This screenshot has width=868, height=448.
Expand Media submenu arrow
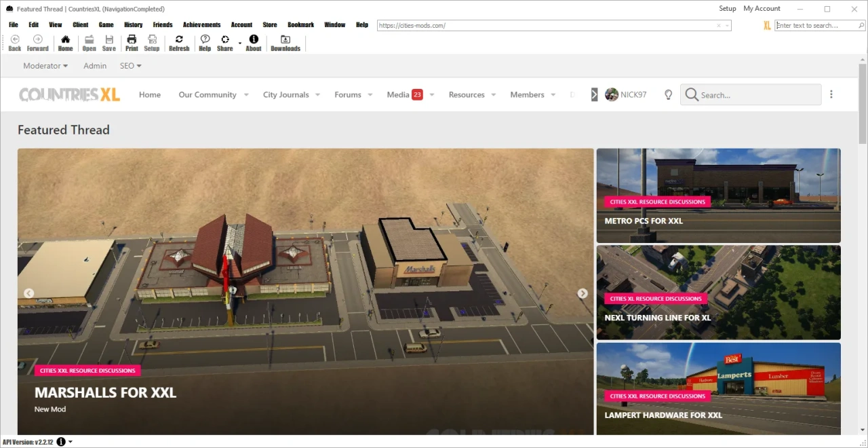[x=432, y=95]
